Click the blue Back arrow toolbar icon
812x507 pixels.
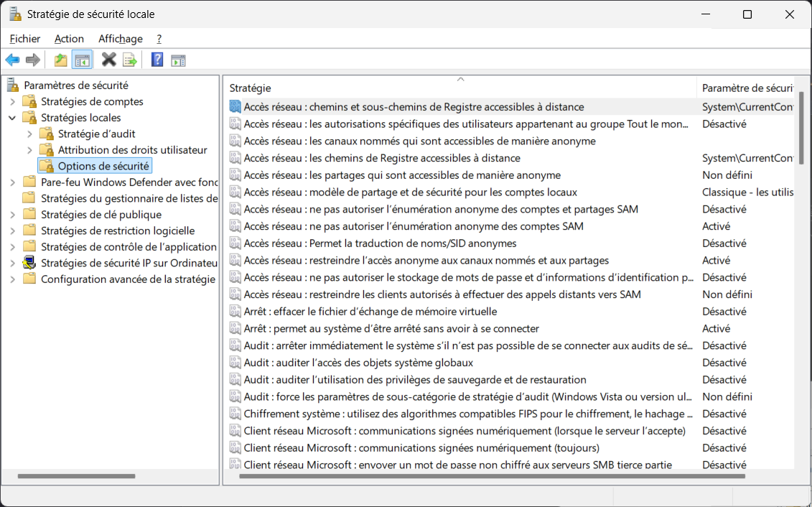coord(12,60)
